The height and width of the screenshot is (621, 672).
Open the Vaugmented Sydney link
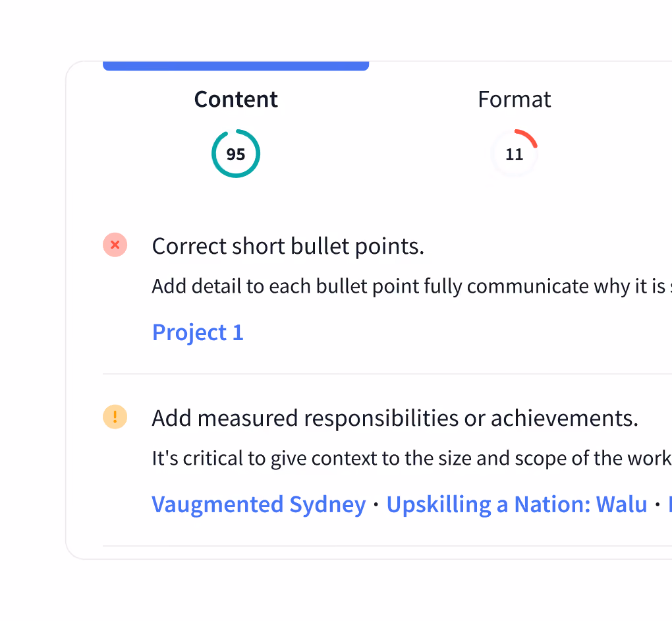(x=259, y=504)
